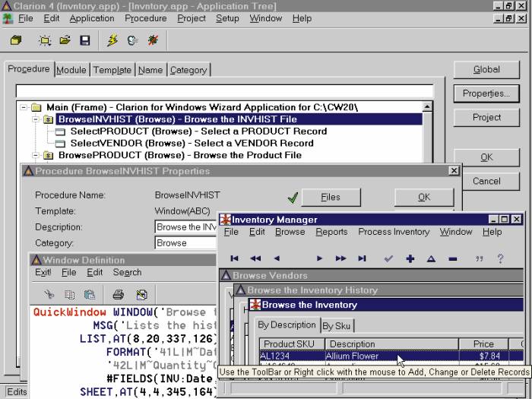Click the Category field containing Browse
This screenshot has height=399, width=532.
pyautogui.click(x=186, y=243)
